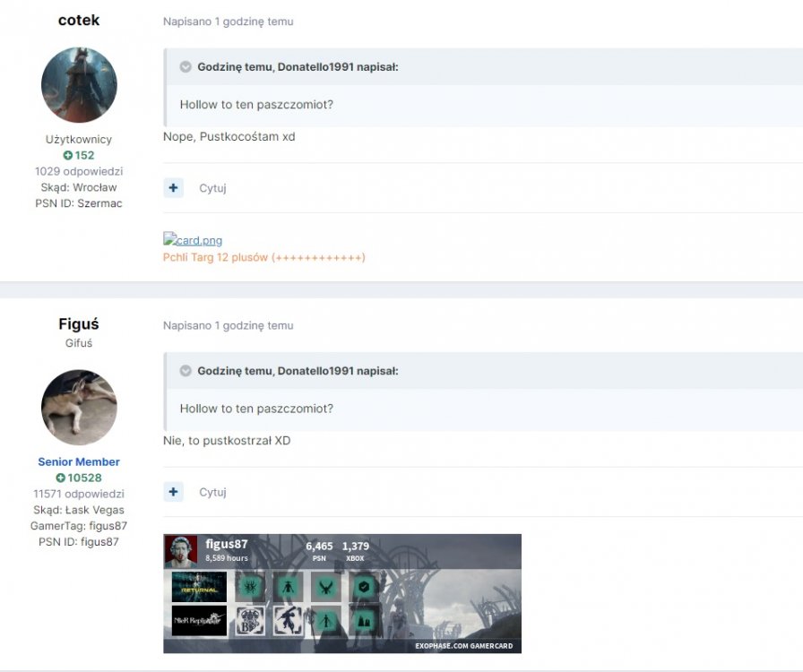Click the timestamp of cotek's post
The height and width of the screenshot is (672, 803).
point(228,22)
